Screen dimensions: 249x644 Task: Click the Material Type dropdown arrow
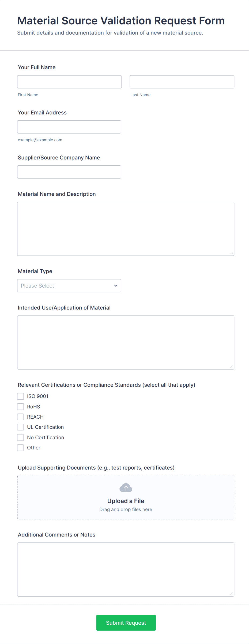pos(116,286)
